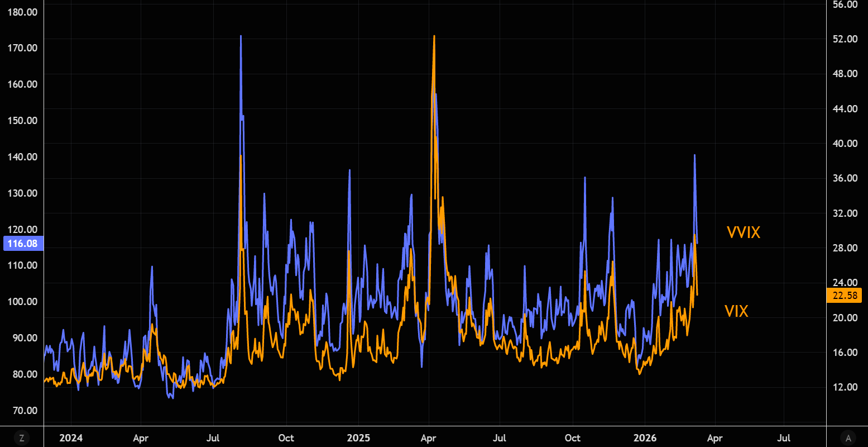Click the 32.00 right axis value
This screenshot has height=447, width=868.
[844, 213]
